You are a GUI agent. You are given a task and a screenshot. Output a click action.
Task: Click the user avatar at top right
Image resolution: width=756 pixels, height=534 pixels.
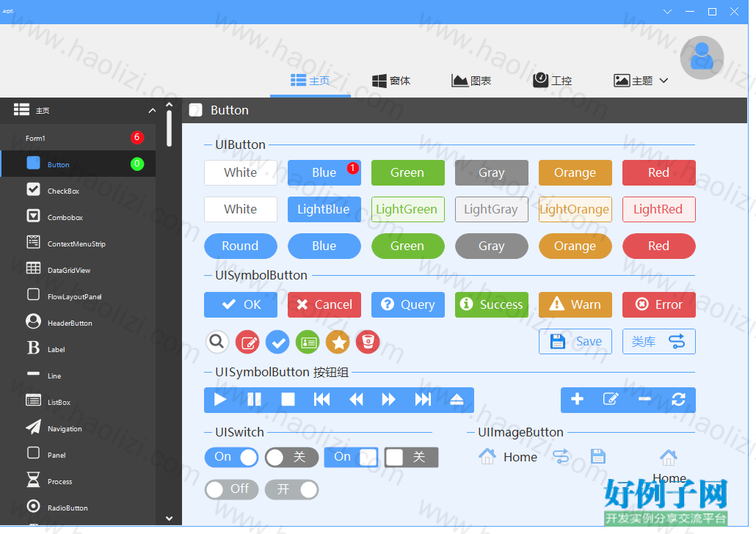pos(702,57)
